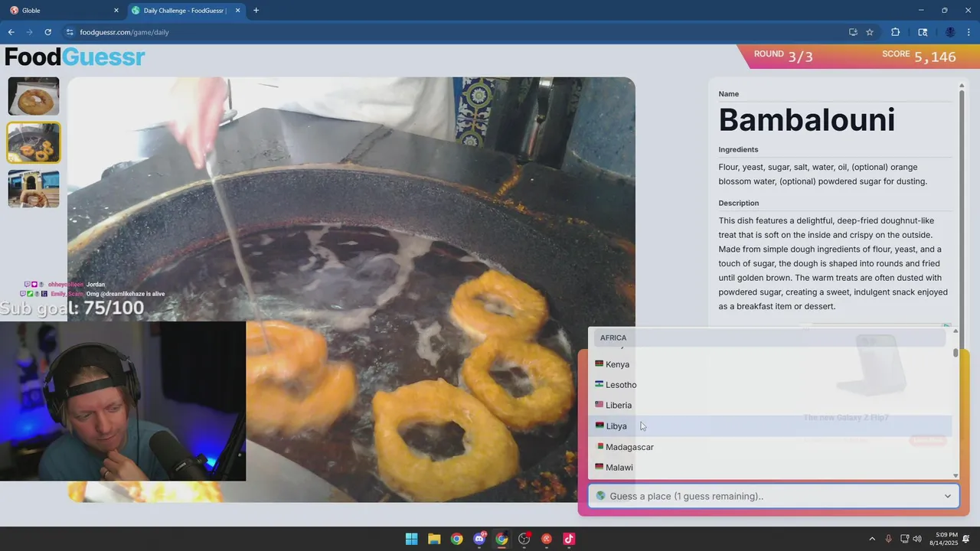Screen dimensions: 980x551
Task: Open Discord from the taskbar
Action: pyautogui.click(x=479, y=539)
